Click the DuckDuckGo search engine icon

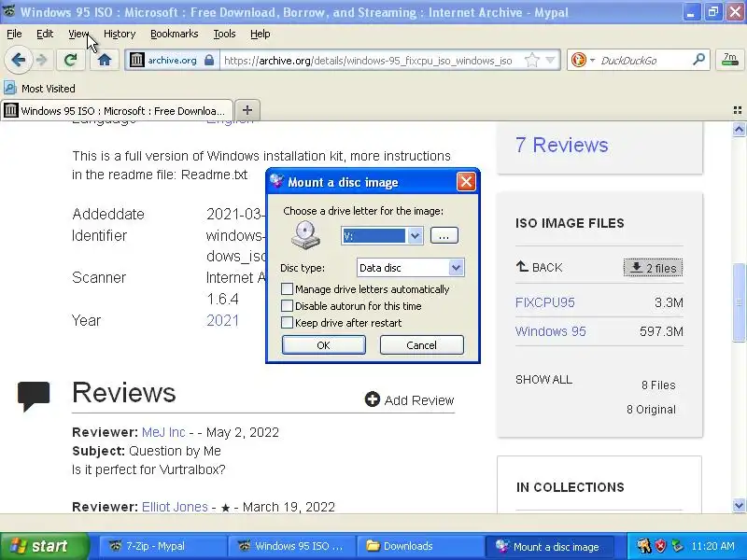click(x=578, y=60)
